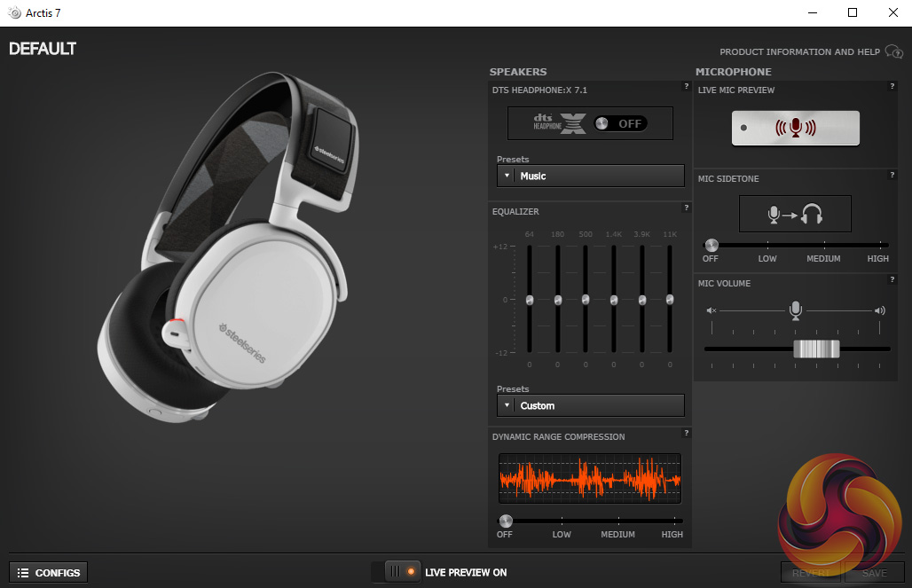Open the Equalizer Presets dropdown showing Custom

(591, 405)
